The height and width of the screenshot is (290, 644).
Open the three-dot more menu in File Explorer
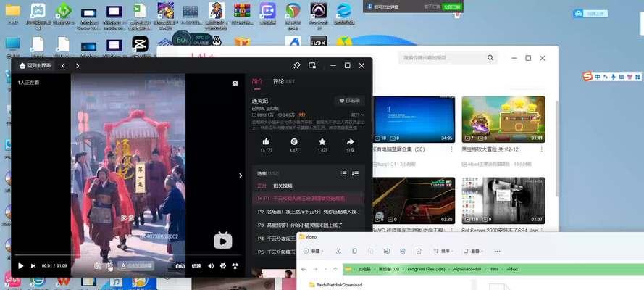(x=498, y=251)
